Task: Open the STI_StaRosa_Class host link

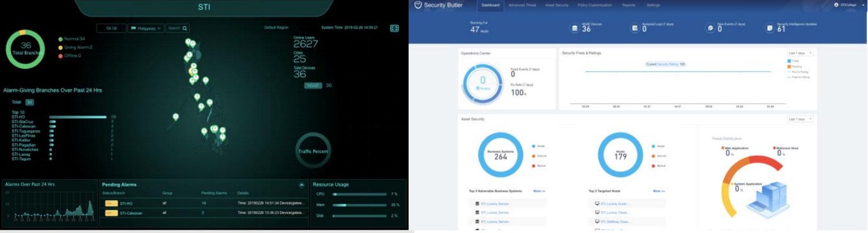Action: pos(616,222)
